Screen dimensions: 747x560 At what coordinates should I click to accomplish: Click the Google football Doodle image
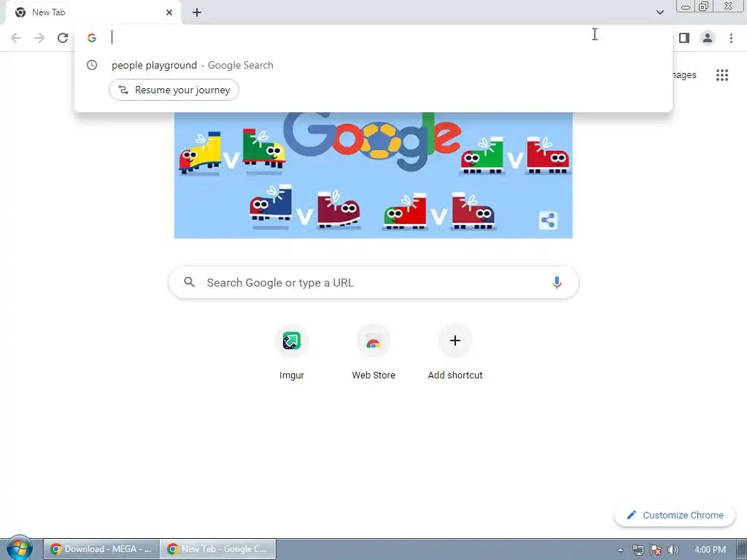coord(373,175)
